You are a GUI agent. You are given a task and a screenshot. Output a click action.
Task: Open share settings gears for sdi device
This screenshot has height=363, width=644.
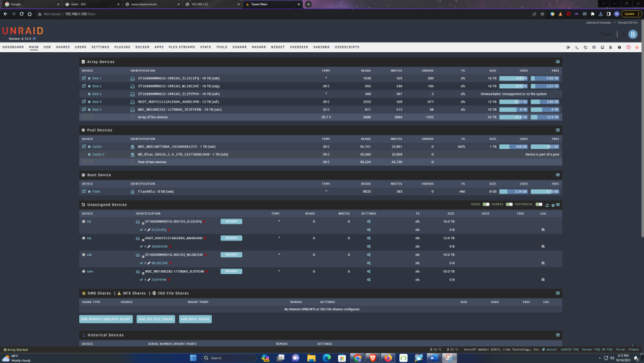point(368,222)
